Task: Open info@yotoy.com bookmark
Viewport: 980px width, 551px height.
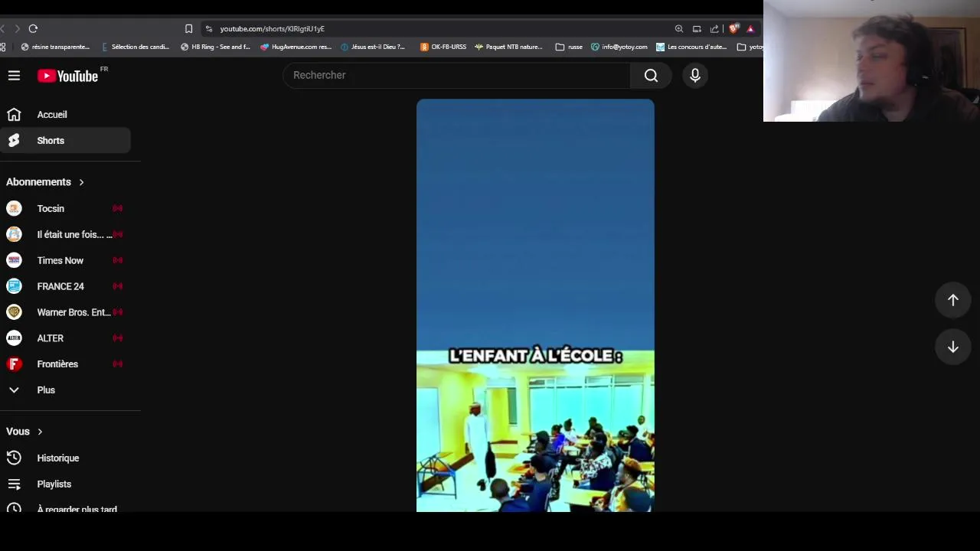Action: coord(619,47)
